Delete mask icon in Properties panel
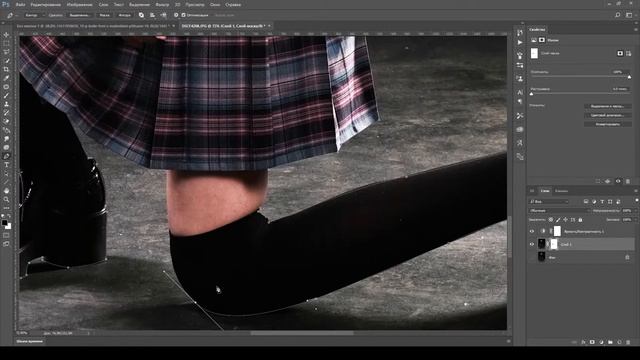This screenshot has width=640, height=360. click(628, 181)
